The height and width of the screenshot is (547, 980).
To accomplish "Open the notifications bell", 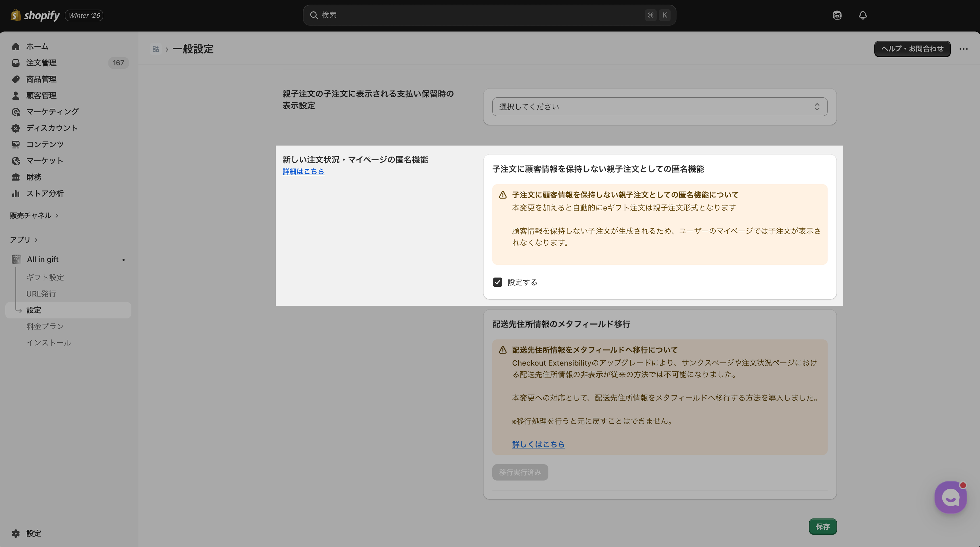I will pos(863,15).
